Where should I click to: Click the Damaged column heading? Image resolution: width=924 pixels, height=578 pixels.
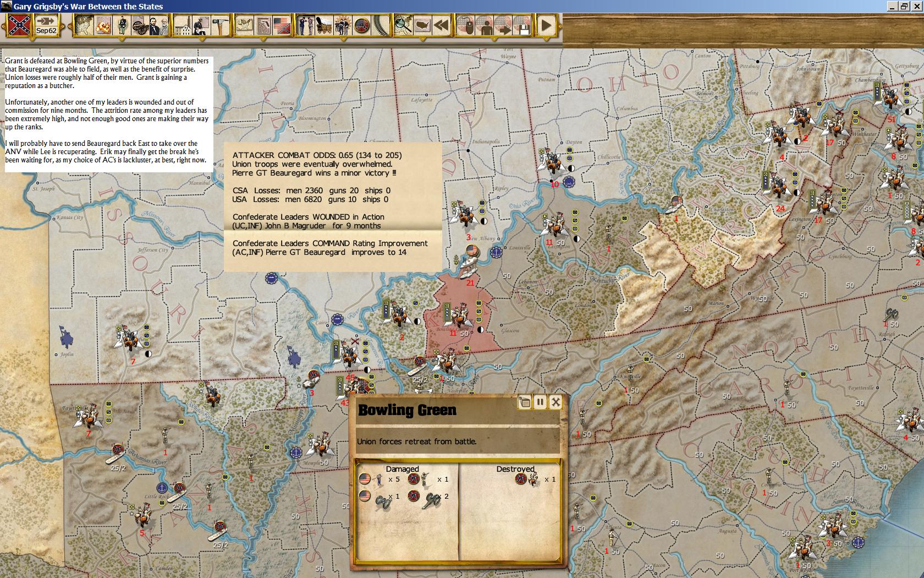(402, 469)
